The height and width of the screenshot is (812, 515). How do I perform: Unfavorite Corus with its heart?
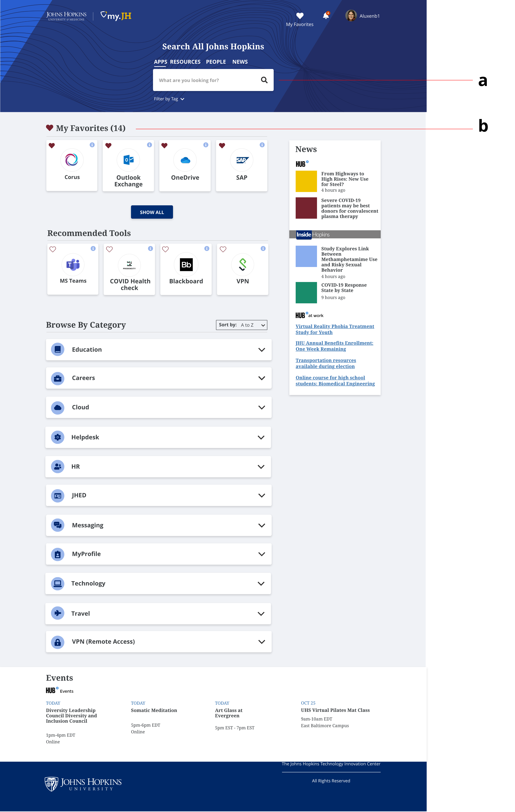coord(52,146)
